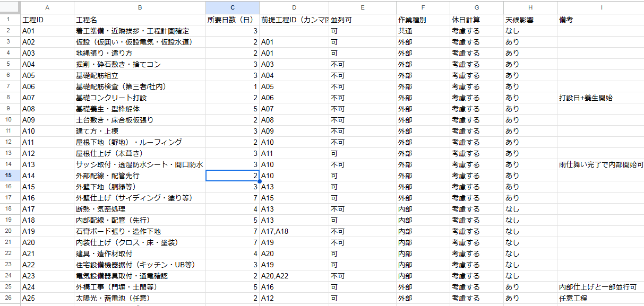Select column E header
Viewport: 644px width, 306px height.
pyautogui.click(x=362, y=7)
